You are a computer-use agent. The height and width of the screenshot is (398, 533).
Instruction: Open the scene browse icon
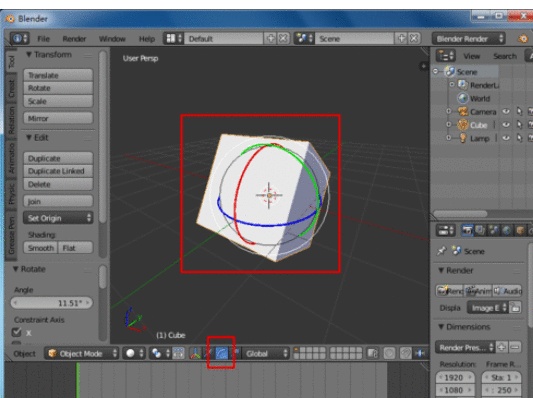[305, 38]
